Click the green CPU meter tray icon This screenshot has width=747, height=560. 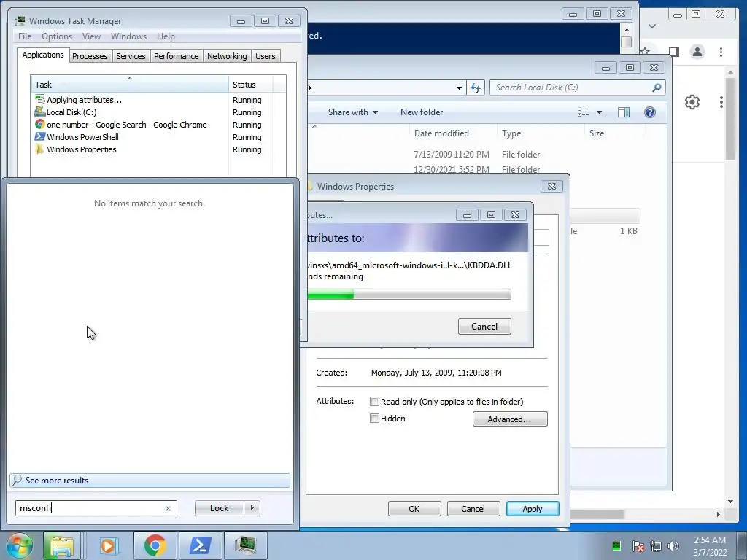(x=616, y=545)
